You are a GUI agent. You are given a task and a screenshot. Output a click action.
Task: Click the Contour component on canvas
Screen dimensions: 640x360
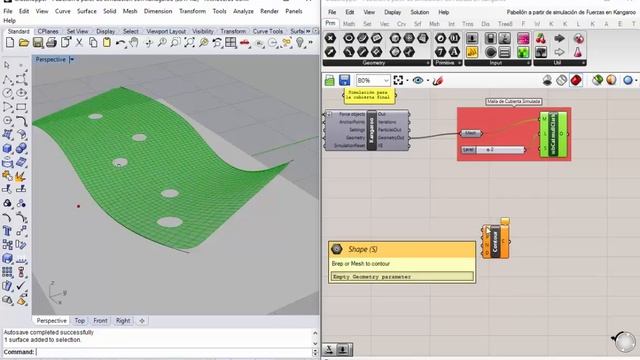coord(496,242)
